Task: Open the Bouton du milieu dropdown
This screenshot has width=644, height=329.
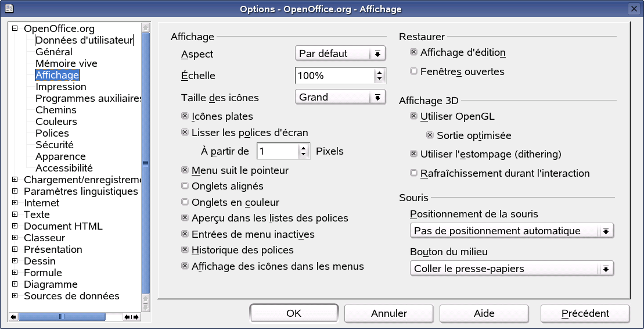Action: point(605,269)
